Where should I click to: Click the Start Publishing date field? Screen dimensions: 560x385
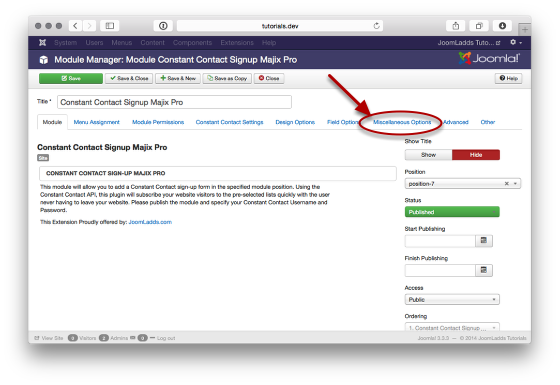[x=440, y=241]
